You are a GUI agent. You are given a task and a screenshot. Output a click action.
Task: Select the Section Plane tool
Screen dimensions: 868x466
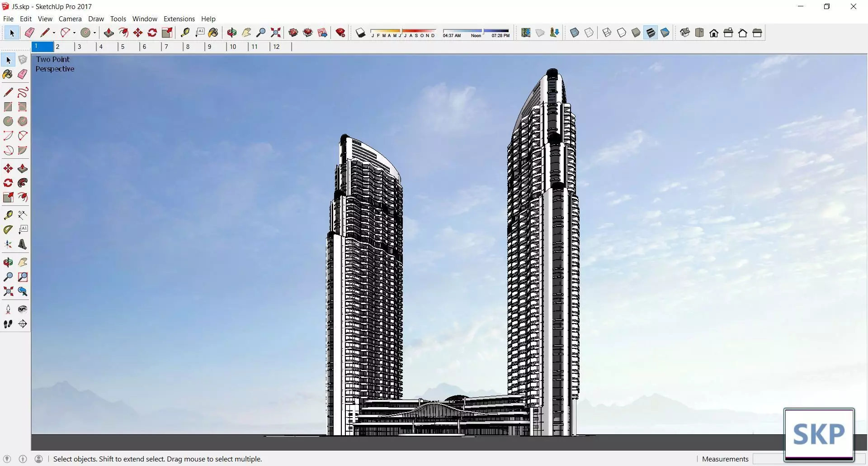(x=23, y=324)
